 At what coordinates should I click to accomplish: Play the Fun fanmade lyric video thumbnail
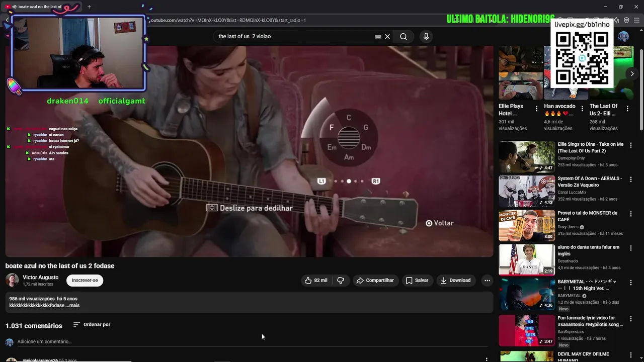click(527, 330)
